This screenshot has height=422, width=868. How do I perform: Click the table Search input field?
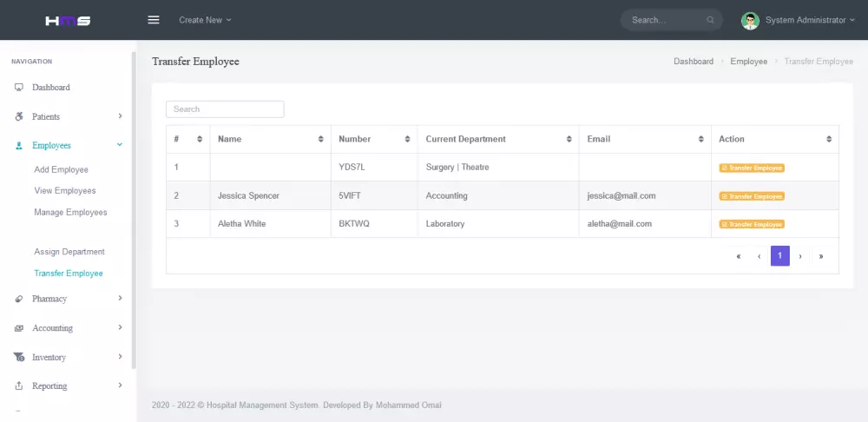(x=225, y=109)
